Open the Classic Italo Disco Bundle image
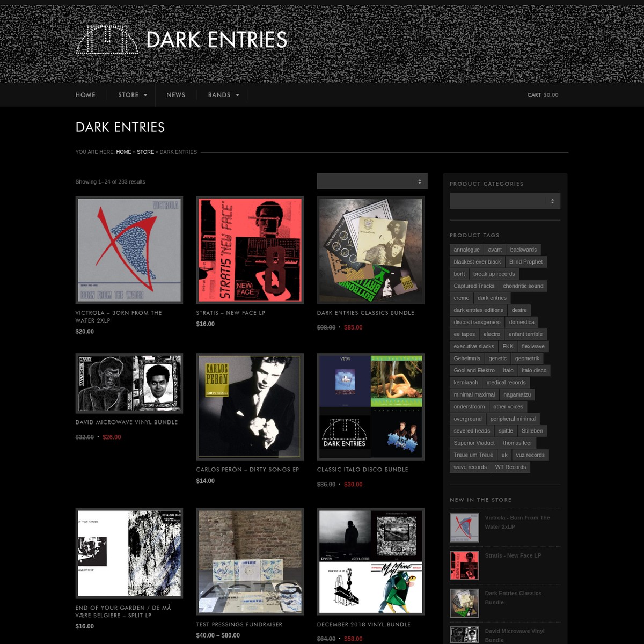 [371, 407]
